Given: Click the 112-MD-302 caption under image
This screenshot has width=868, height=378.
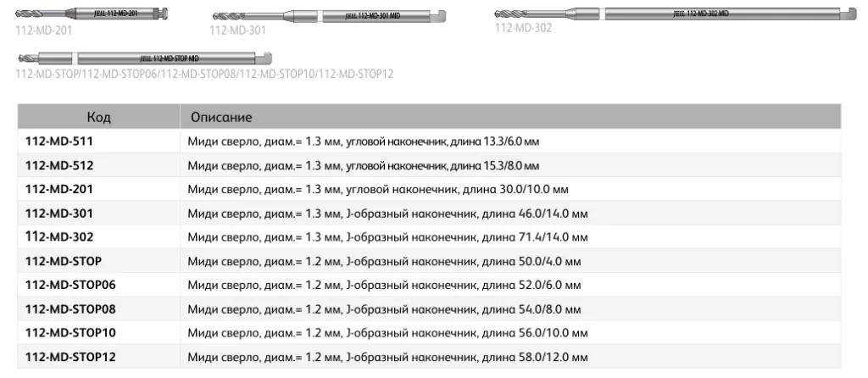Looking at the screenshot, I should (x=522, y=27).
